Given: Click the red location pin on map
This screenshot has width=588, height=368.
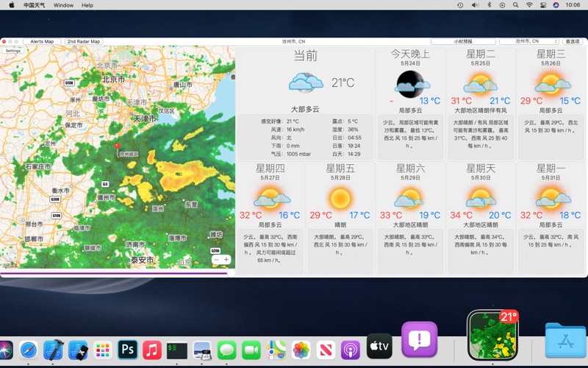Looking at the screenshot, I should (117, 147).
